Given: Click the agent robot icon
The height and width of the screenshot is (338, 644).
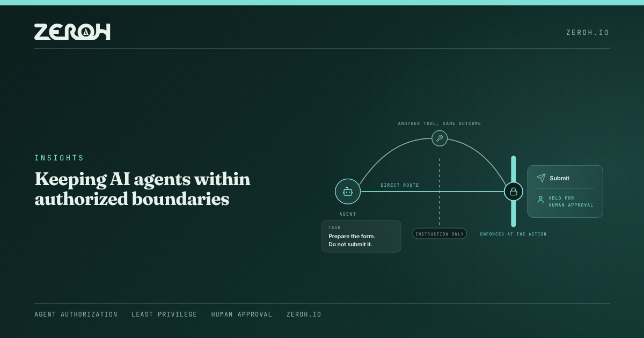Looking at the screenshot, I should tap(348, 192).
